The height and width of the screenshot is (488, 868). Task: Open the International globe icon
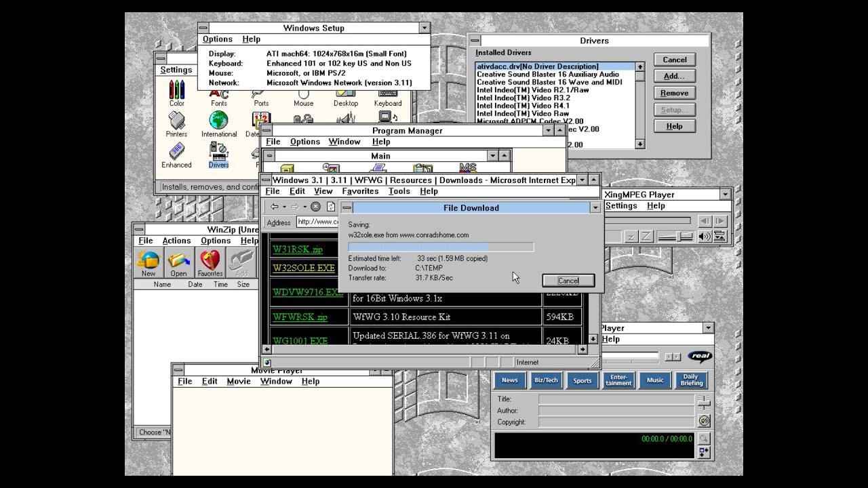[x=218, y=124]
